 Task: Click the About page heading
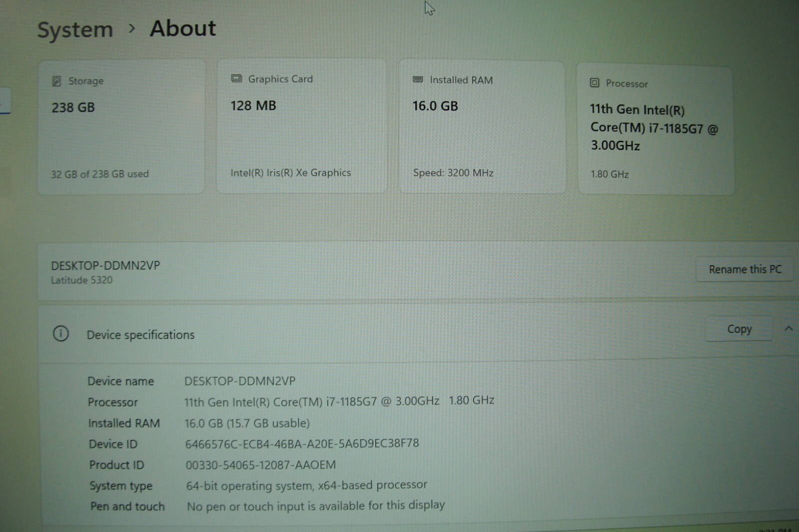[183, 28]
